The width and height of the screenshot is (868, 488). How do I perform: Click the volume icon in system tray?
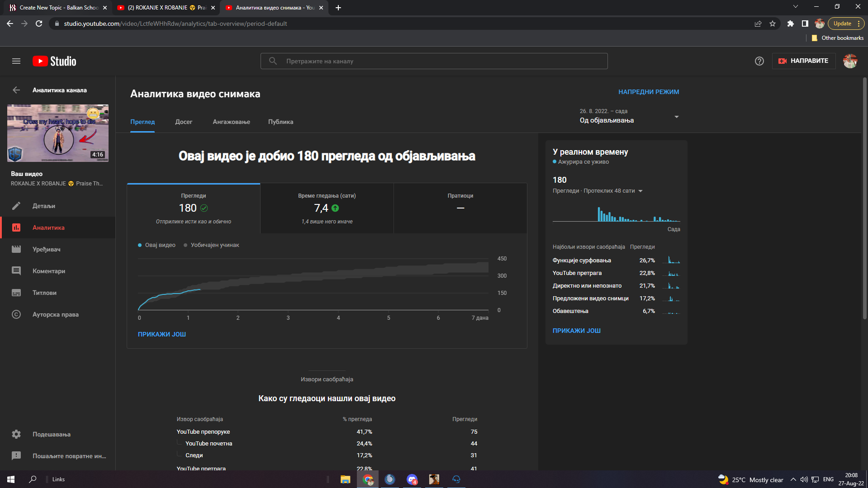coord(804,479)
